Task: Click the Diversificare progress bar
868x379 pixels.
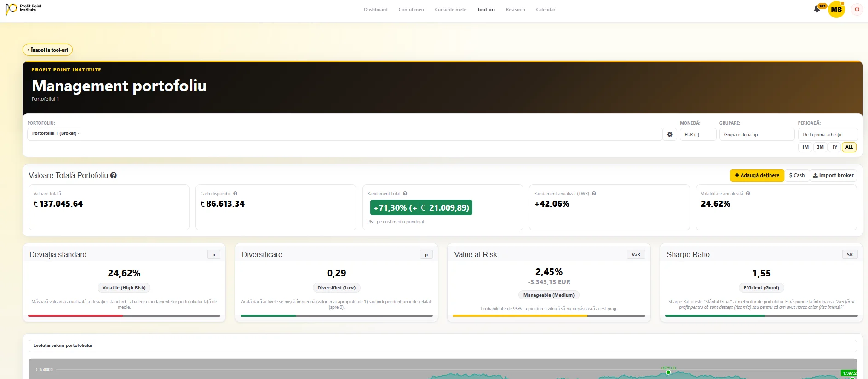Action: click(337, 316)
